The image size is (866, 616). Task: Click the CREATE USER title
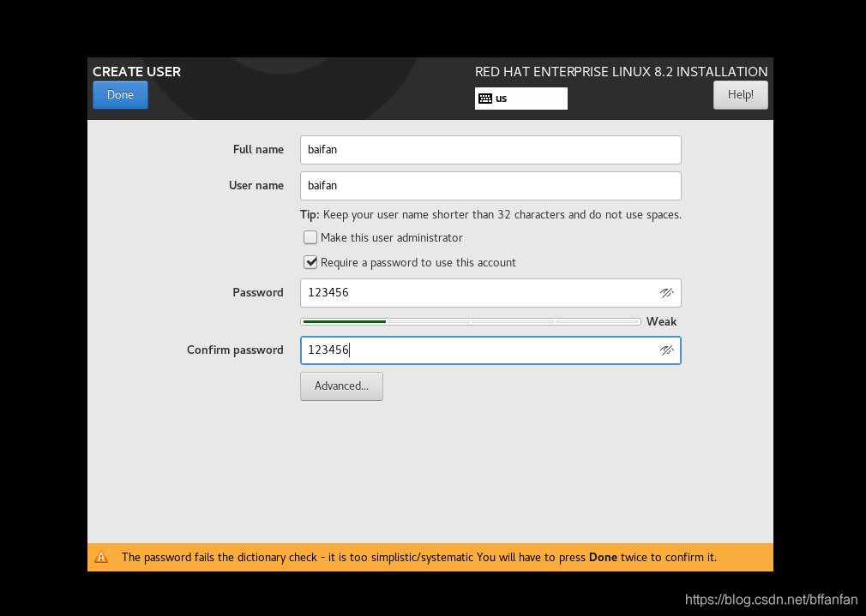coord(136,72)
